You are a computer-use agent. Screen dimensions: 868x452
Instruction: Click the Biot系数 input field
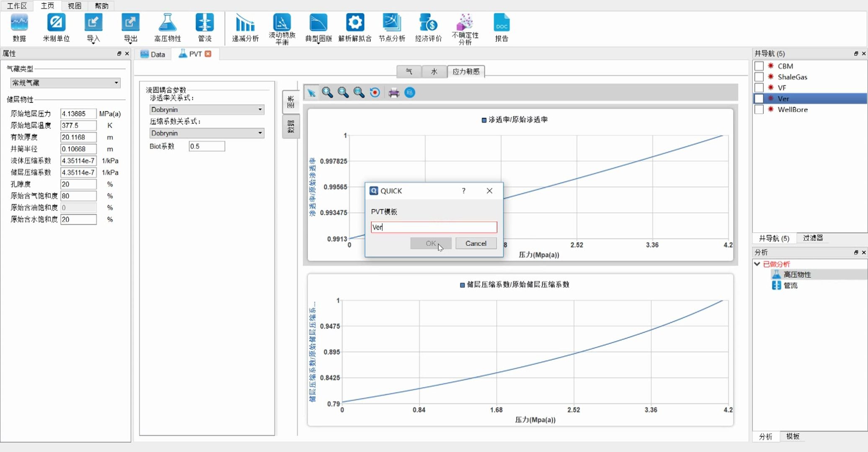[x=207, y=146]
